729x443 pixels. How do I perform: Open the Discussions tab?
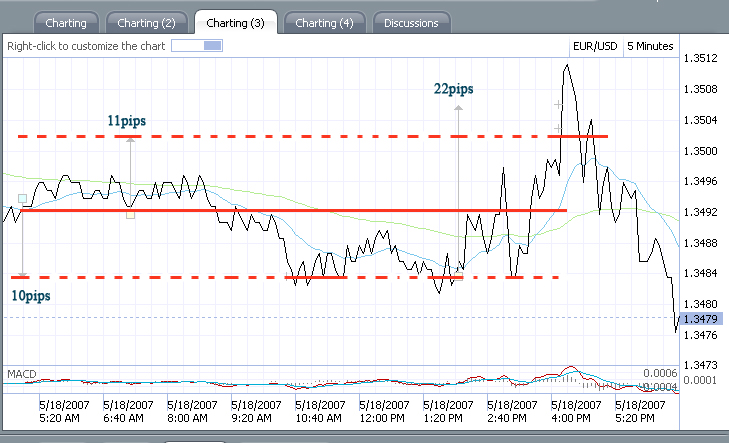[411, 23]
